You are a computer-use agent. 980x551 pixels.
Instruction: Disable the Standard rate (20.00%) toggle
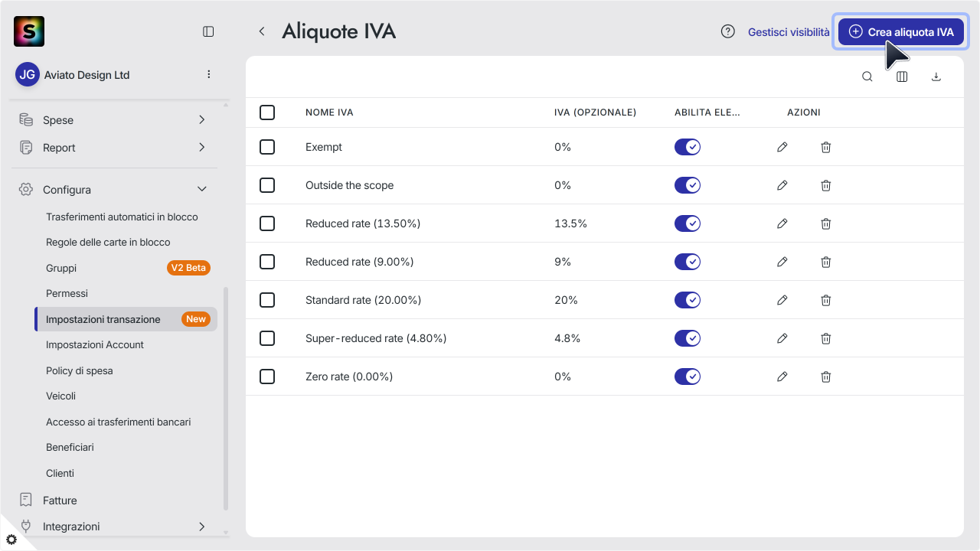[x=688, y=300]
